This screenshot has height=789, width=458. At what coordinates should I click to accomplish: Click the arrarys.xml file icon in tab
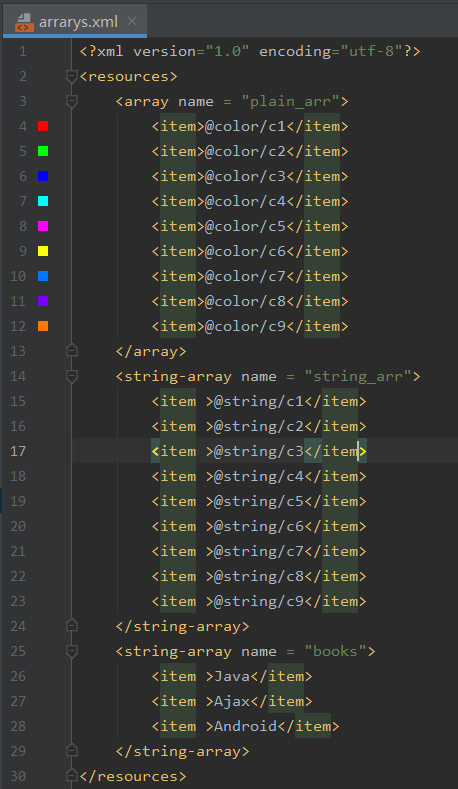(24, 22)
